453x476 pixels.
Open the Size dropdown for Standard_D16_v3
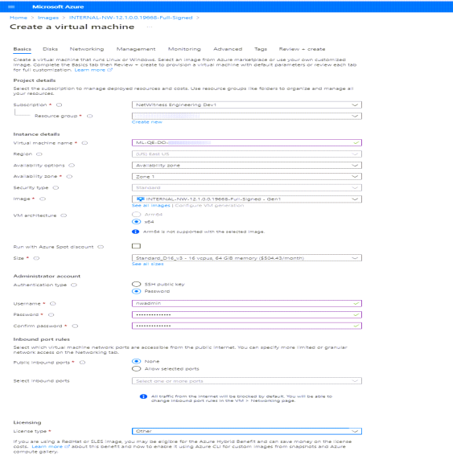[247, 258]
